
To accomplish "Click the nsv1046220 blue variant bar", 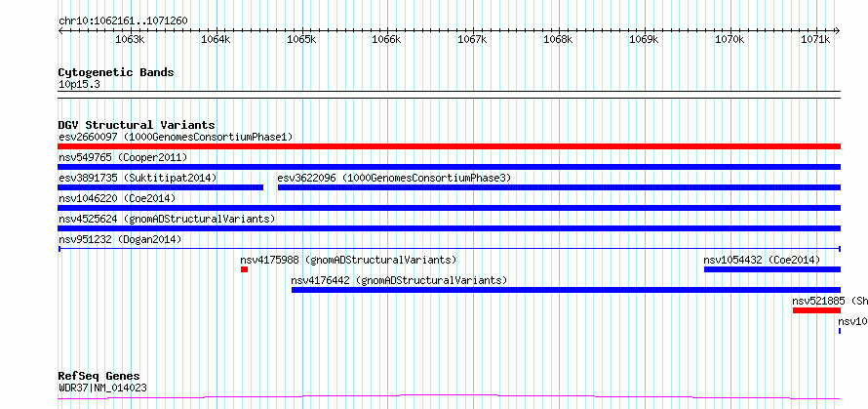I will [449, 208].
